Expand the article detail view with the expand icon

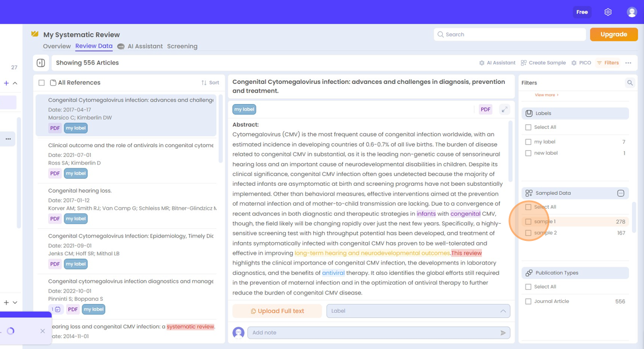pyautogui.click(x=504, y=109)
